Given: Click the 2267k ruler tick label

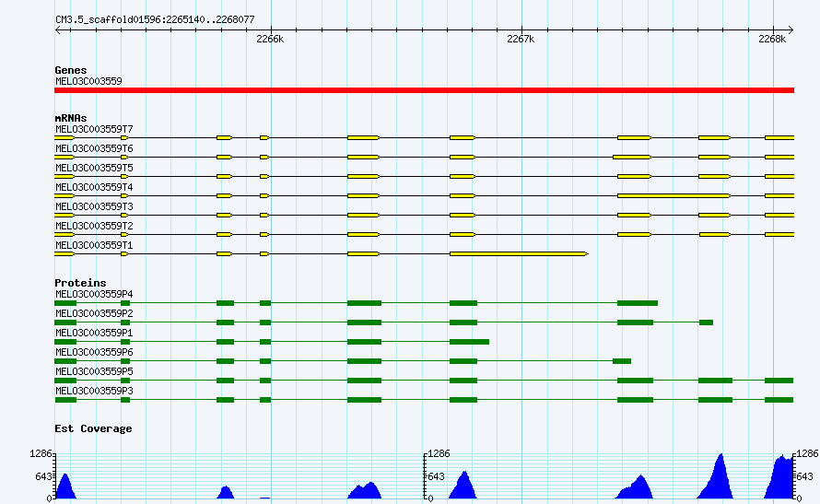Looking at the screenshot, I should 521,40.
